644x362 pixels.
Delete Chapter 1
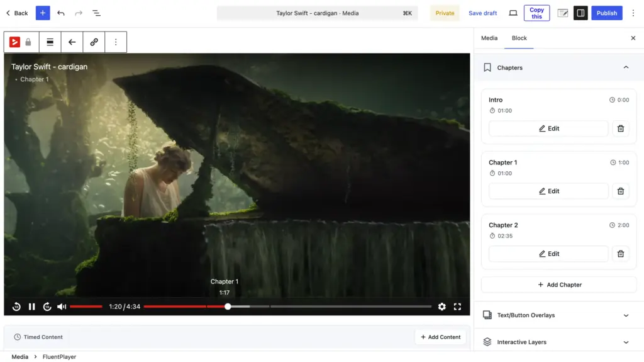[x=621, y=191]
